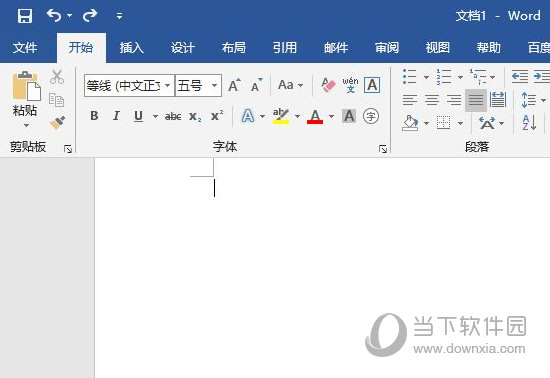Redo the last action
The image size is (550, 378).
tap(90, 16)
